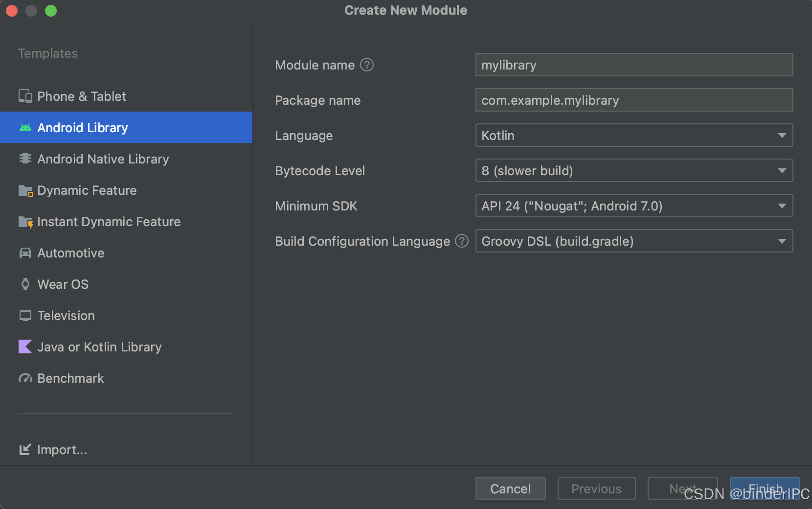Click the Import arrow icon
The width and height of the screenshot is (812, 509).
tap(25, 449)
